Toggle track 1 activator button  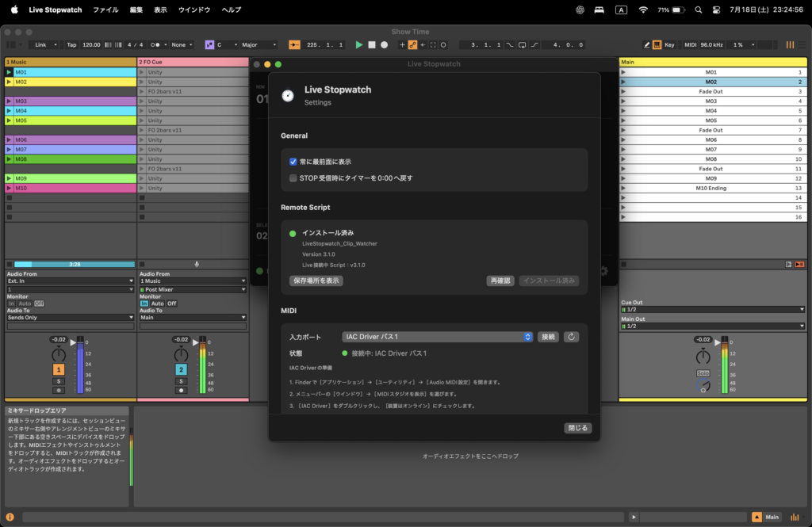[x=59, y=369]
